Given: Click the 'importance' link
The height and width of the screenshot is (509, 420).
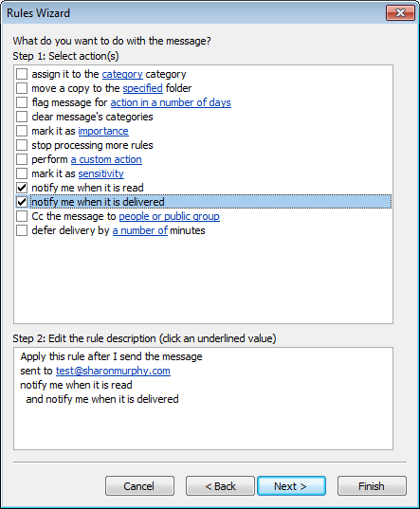Looking at the screenshot, I should (x=103, y=131).
